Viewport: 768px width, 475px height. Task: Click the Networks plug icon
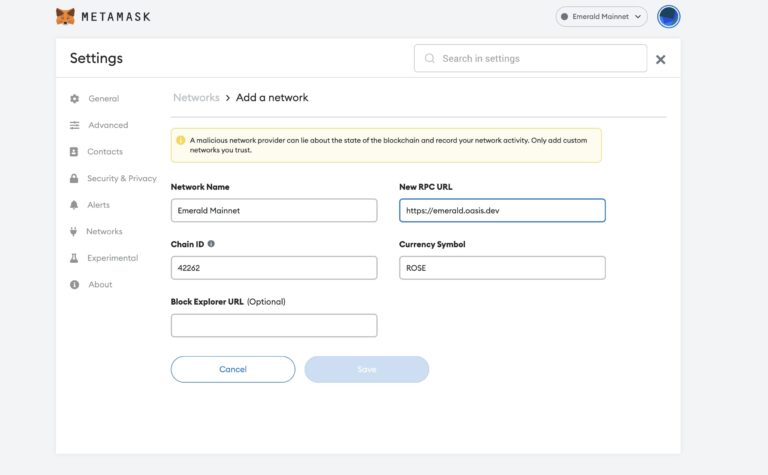[x=74, y=231]
